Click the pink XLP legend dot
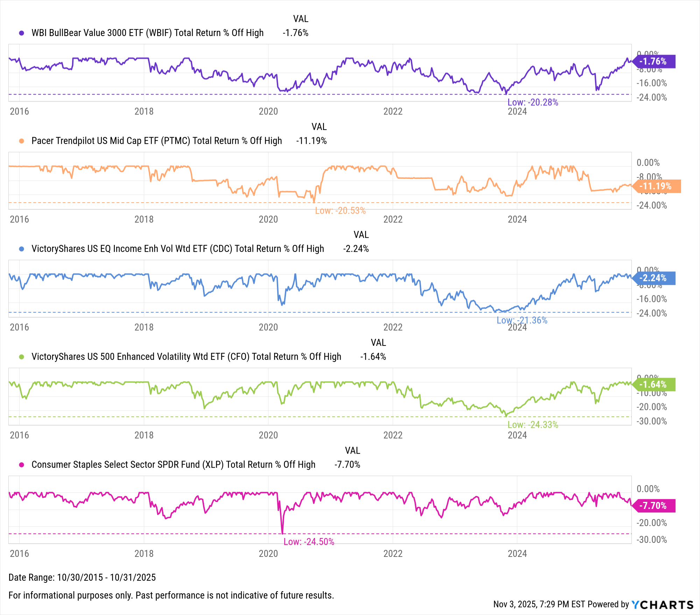 pos(22,465)
